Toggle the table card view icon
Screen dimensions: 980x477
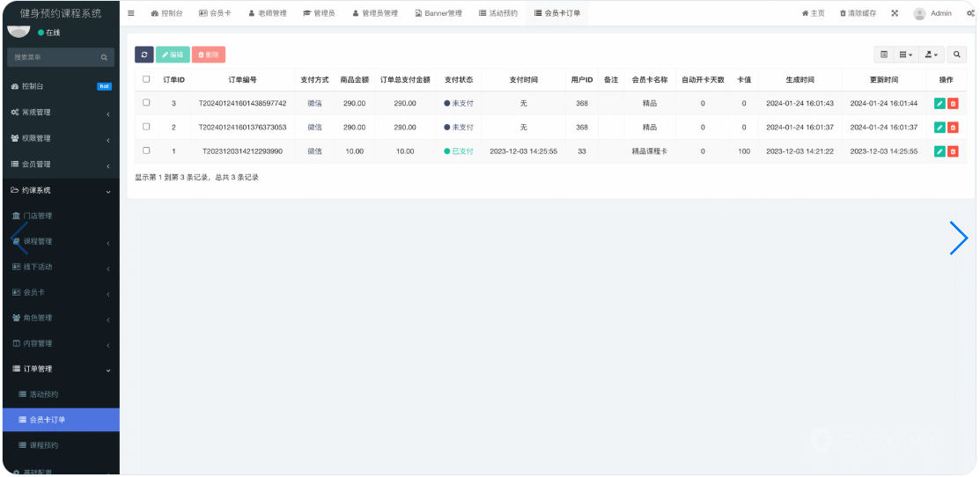coord(884,55)
